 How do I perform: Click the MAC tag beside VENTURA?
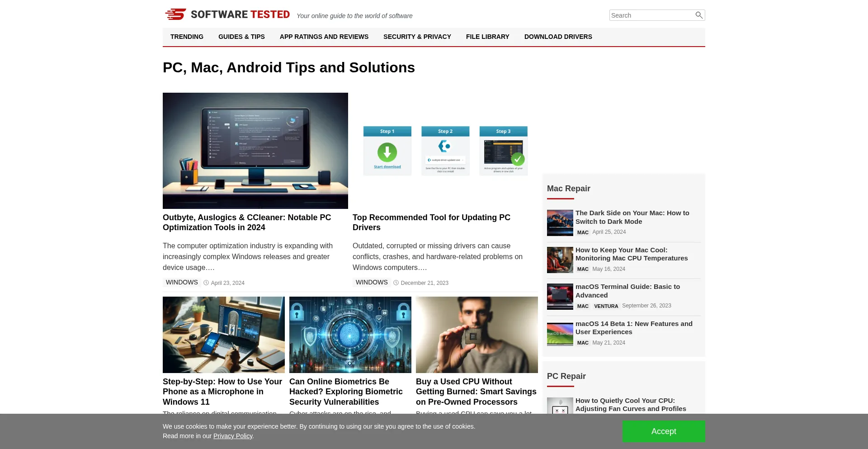[583, 306]
